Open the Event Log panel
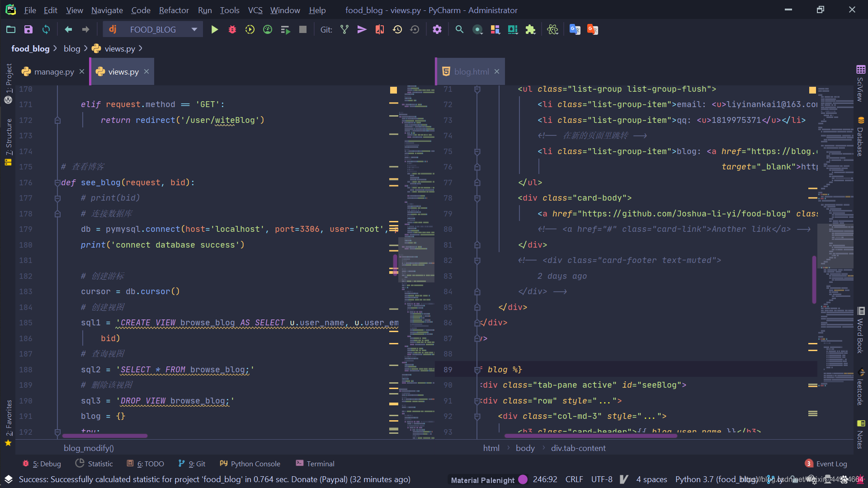Viewport: 868px width, 488px height. pos(831,464)
